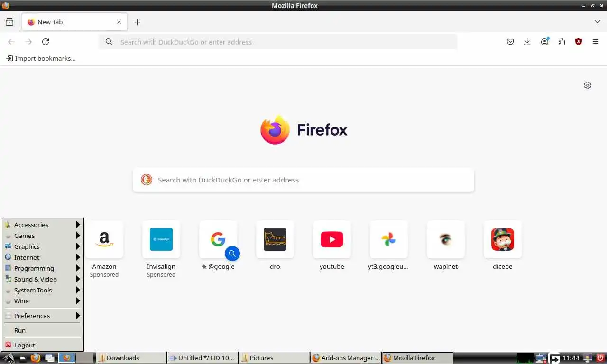Expand the Sound & Video submenu
Viewport: 607px width, 364px height.
43,279
